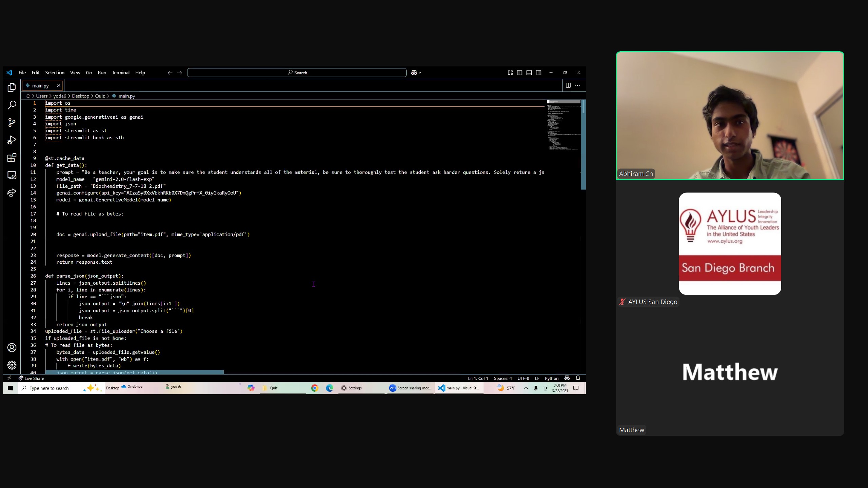Image resolution: width=868 pixels, height=488 pixels.
Task: Change end of line sequence LF
Action: [537, 378]
